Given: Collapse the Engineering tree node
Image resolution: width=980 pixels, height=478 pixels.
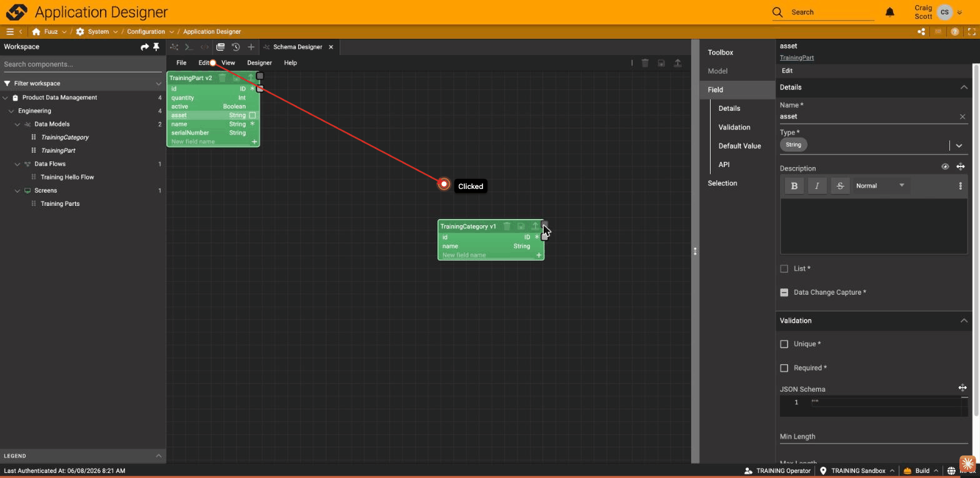Looking at the screenshot, I should 11,111.
